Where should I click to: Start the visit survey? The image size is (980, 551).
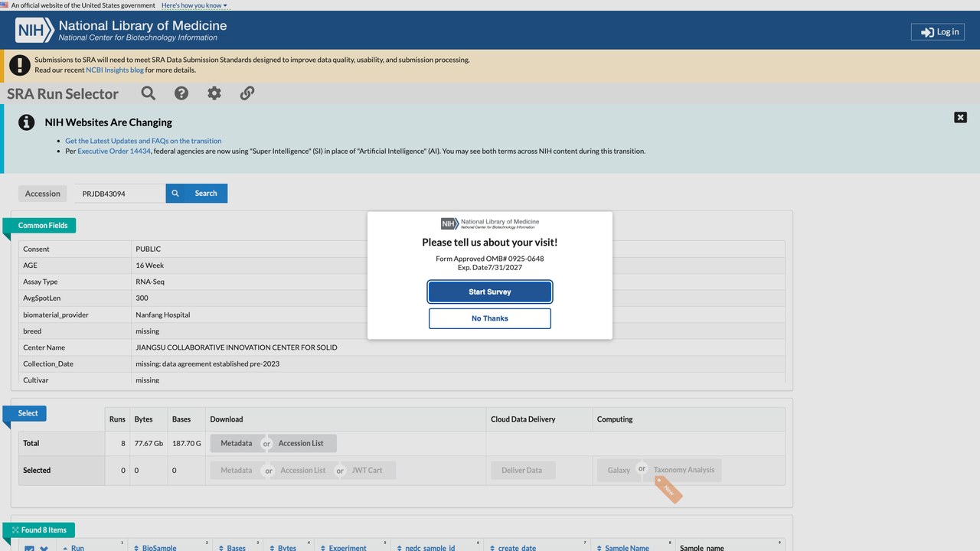(x=490, y=292)
